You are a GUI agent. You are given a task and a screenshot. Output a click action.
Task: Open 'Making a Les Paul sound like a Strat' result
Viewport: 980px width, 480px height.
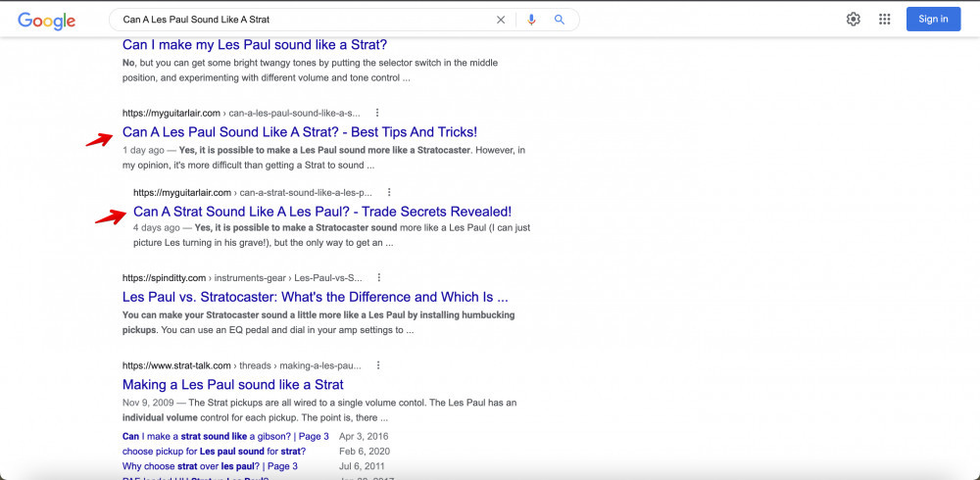[x=233, y=384]
